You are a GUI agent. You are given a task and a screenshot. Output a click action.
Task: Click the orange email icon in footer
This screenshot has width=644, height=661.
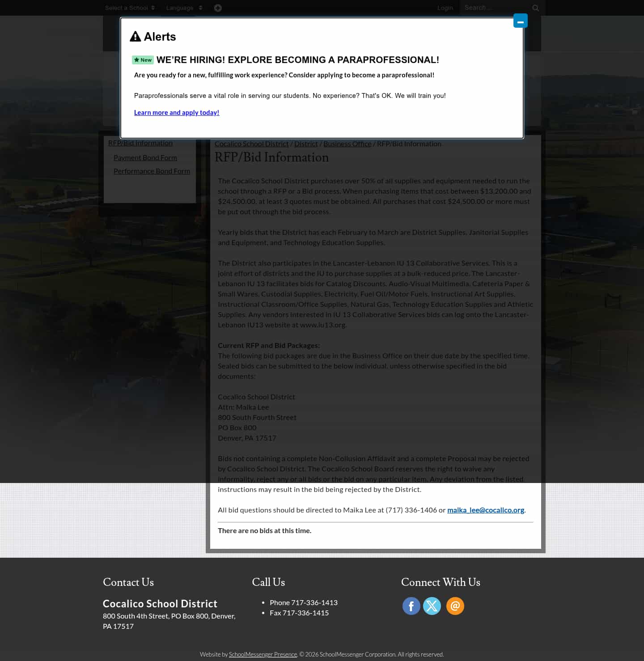point(455,606)
